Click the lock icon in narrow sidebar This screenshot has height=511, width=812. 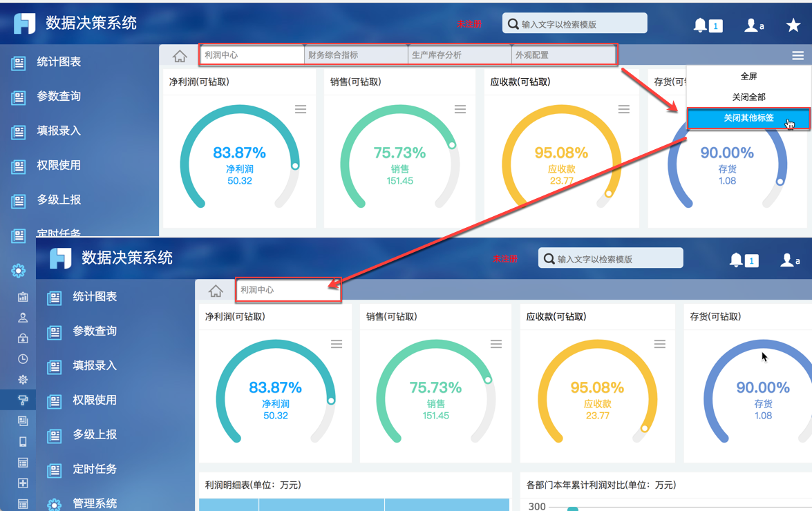pos(23,338)
